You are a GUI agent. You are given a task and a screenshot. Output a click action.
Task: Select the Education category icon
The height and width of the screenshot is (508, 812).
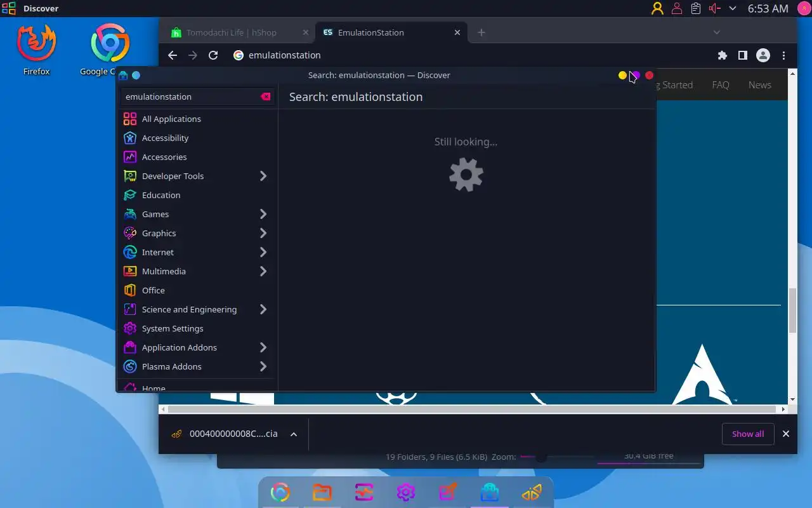tap(130, 195)
